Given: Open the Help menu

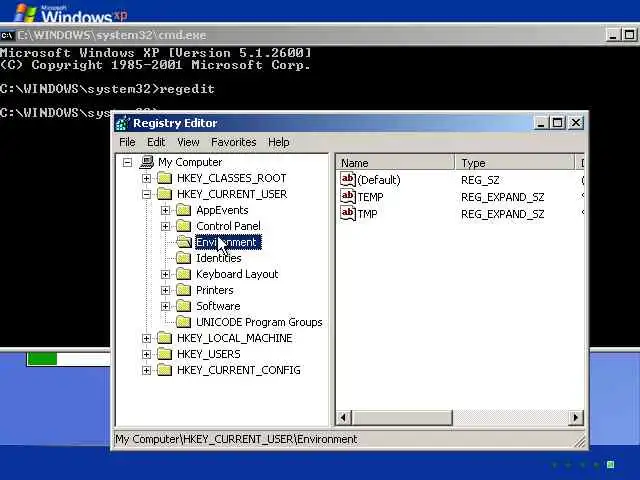Looking at the screenshot, I should [278, 142].
